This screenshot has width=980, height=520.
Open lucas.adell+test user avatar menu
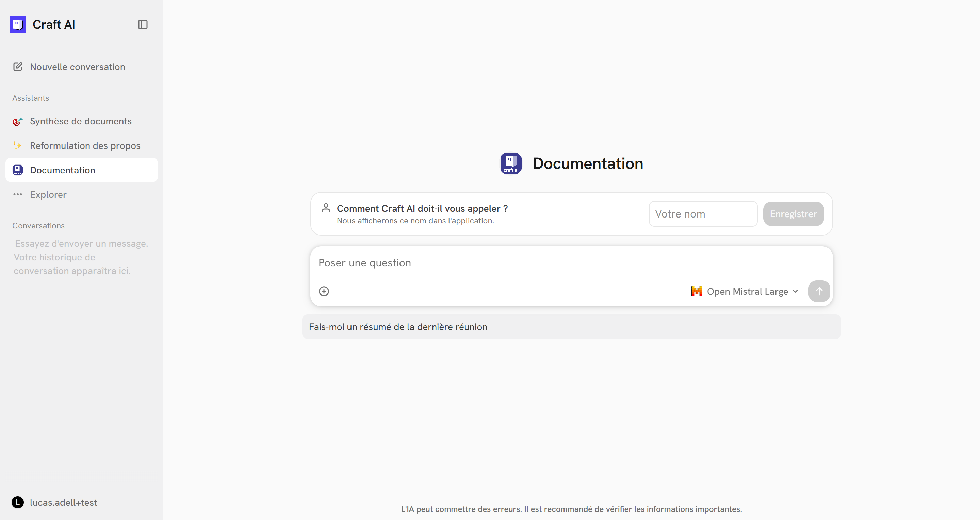tap(17, 502)
